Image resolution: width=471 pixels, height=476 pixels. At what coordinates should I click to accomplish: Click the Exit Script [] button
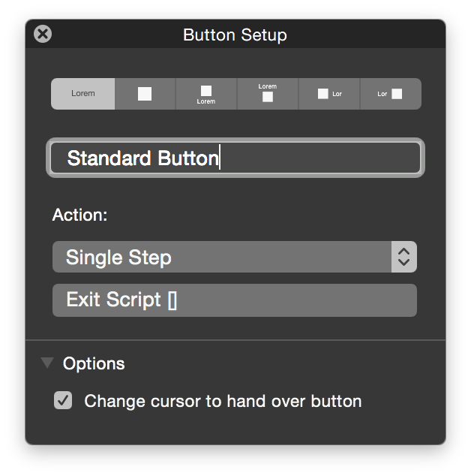pyautogui.click(x=235, y=300)
